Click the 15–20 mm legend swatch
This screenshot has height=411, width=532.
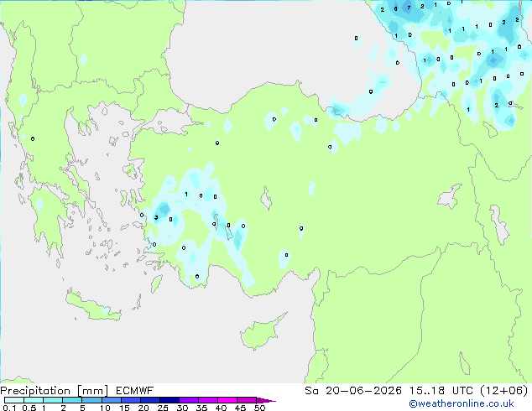pos(131,400)
